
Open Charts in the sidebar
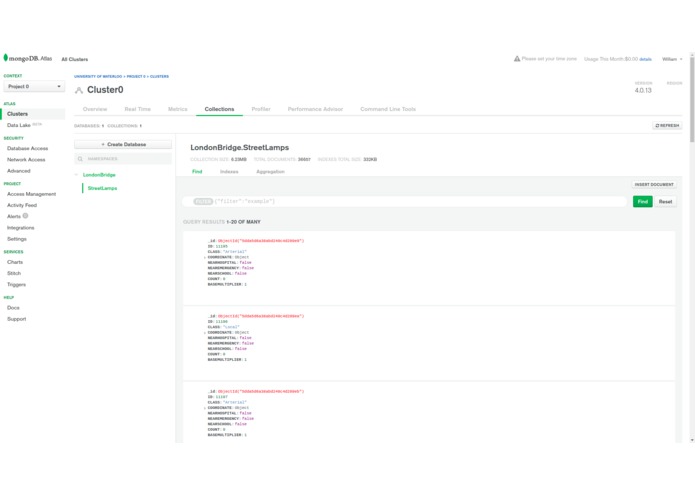[15, 262]
